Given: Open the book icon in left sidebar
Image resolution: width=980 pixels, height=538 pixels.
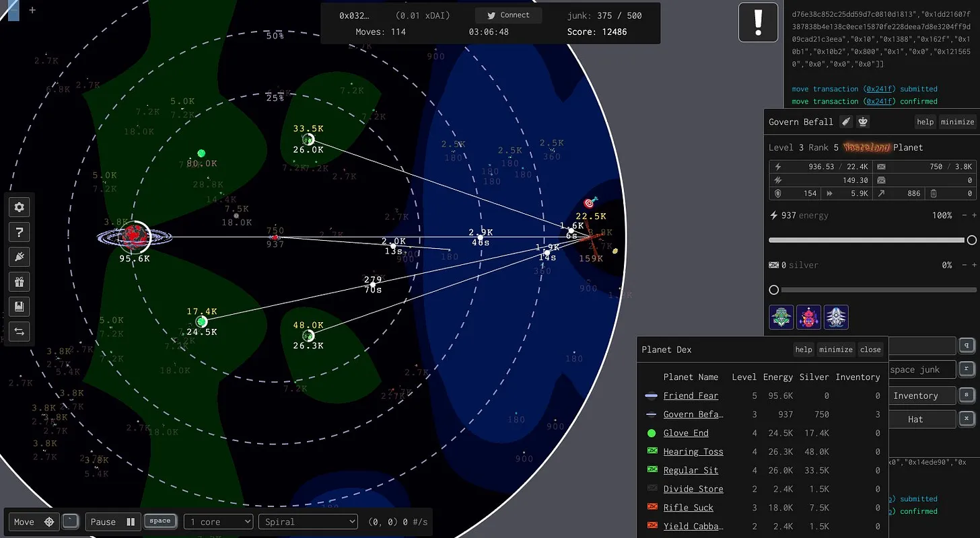Looking at the screenshot, I should click(x=19, y=307).
